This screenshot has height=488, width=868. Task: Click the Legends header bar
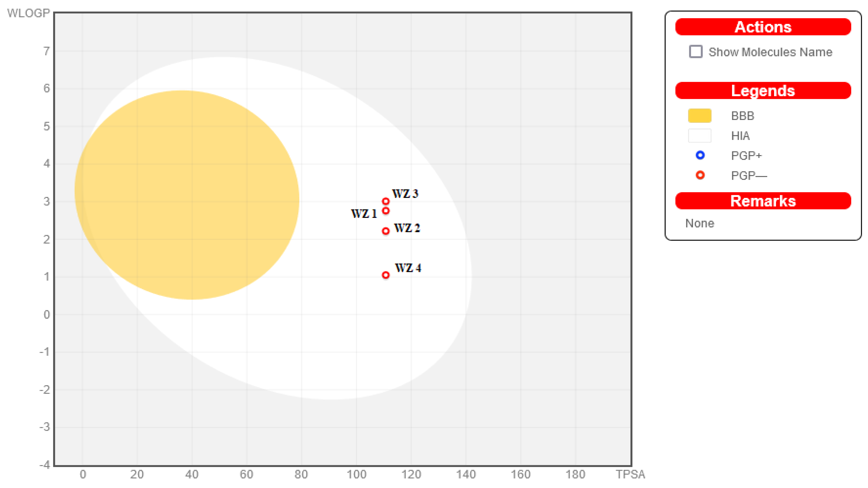763,91
